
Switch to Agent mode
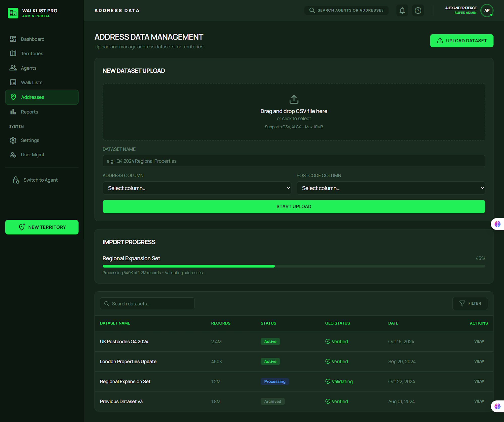[40, 180]
